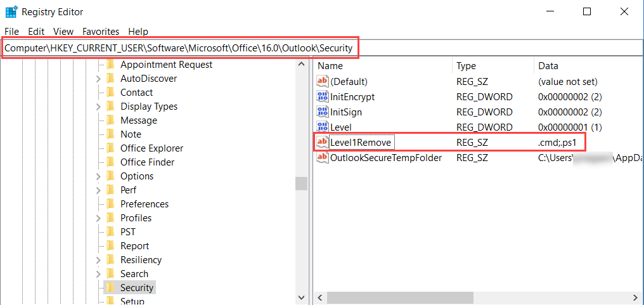Viewport: 644px width, 305px height.
Task: Select the Security key label
Action: pyautogui.click(x=137, y=288)
